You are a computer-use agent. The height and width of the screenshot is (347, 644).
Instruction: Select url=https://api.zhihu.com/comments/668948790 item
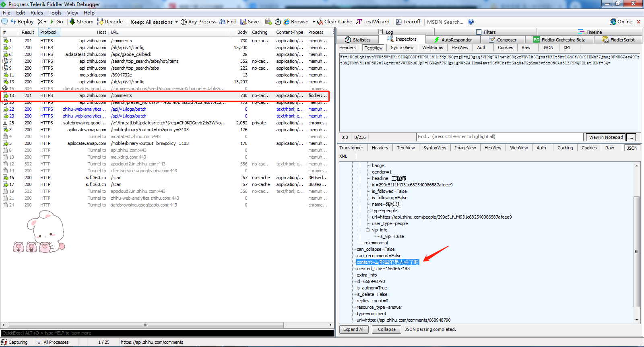tap(404, 320)
